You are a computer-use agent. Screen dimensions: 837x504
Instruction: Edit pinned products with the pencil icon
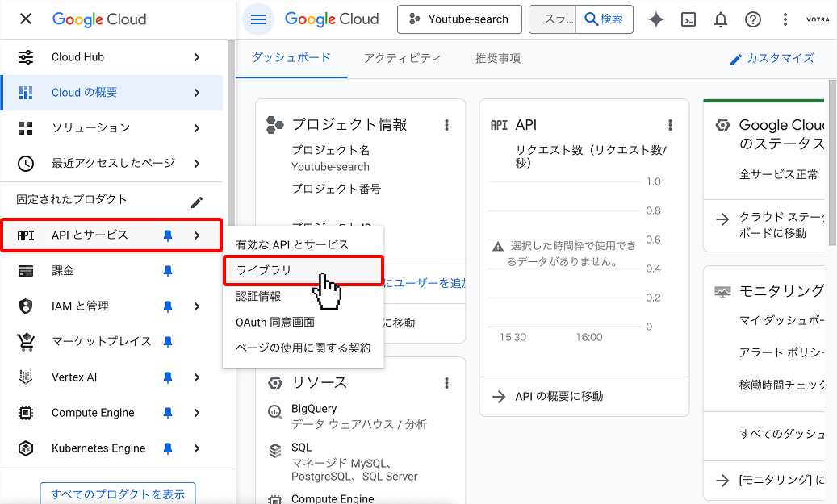click(197, 202)
